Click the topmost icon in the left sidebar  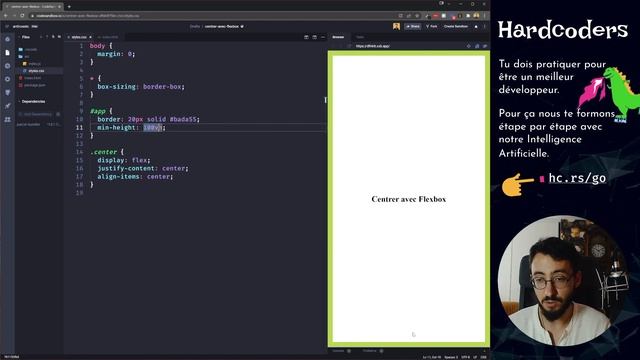[x=7, y=39]
